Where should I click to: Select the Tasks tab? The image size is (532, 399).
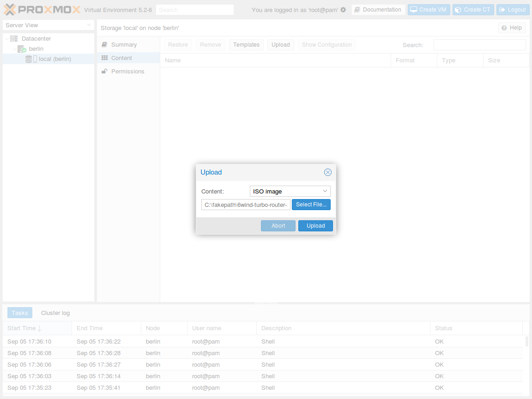point(20,313)
